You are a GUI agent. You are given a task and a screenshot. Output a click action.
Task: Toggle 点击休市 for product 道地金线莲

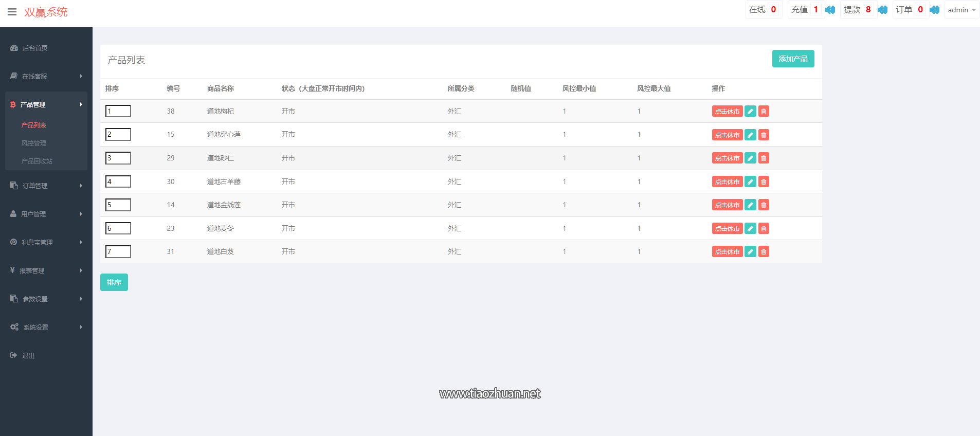[x=727, y=205]
